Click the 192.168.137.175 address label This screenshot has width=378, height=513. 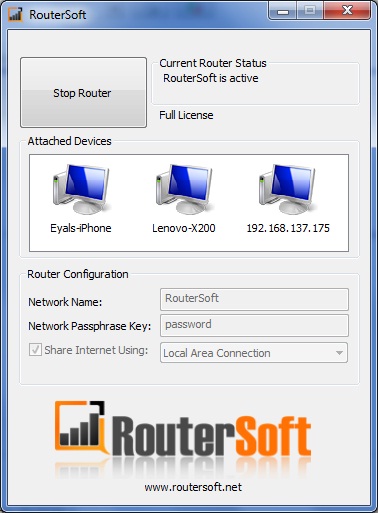click(x=288, y=228)
